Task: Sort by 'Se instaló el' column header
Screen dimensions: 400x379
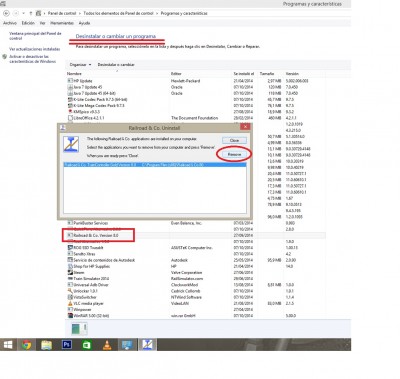Action: pos(244,73)
